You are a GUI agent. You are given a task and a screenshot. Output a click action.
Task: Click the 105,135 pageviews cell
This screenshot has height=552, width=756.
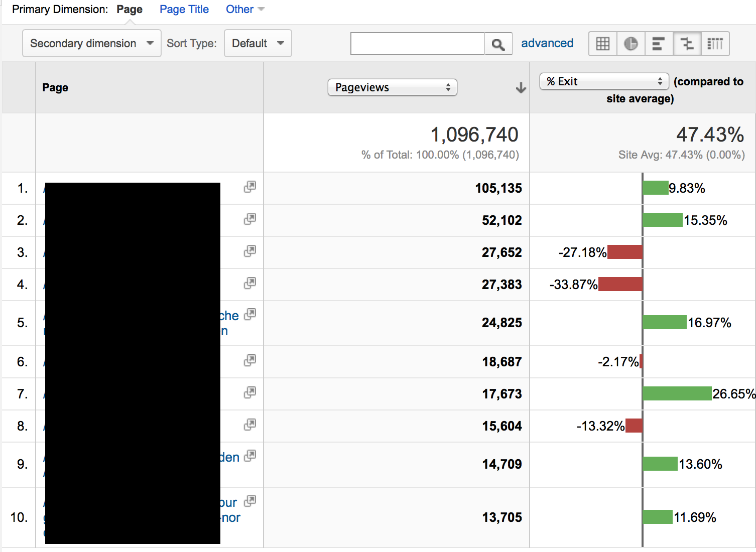(498, 188)
